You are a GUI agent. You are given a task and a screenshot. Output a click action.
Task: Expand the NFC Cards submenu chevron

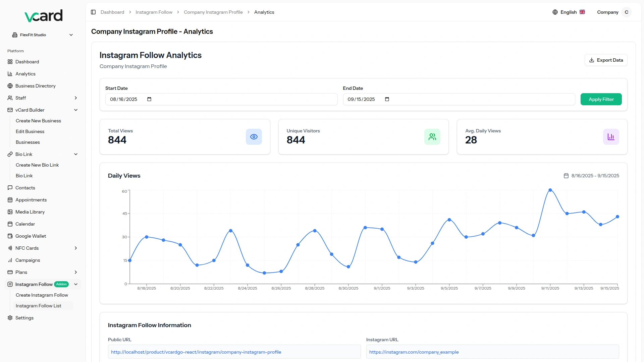point(76,248)
